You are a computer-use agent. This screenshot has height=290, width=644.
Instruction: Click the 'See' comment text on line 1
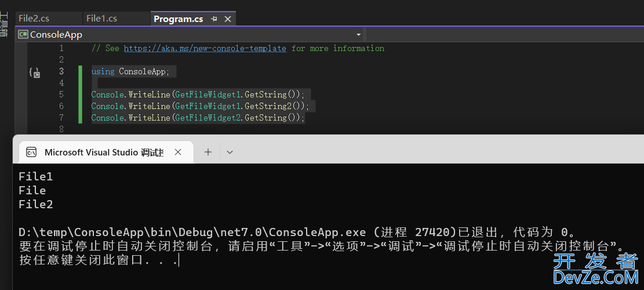(112, 49)
